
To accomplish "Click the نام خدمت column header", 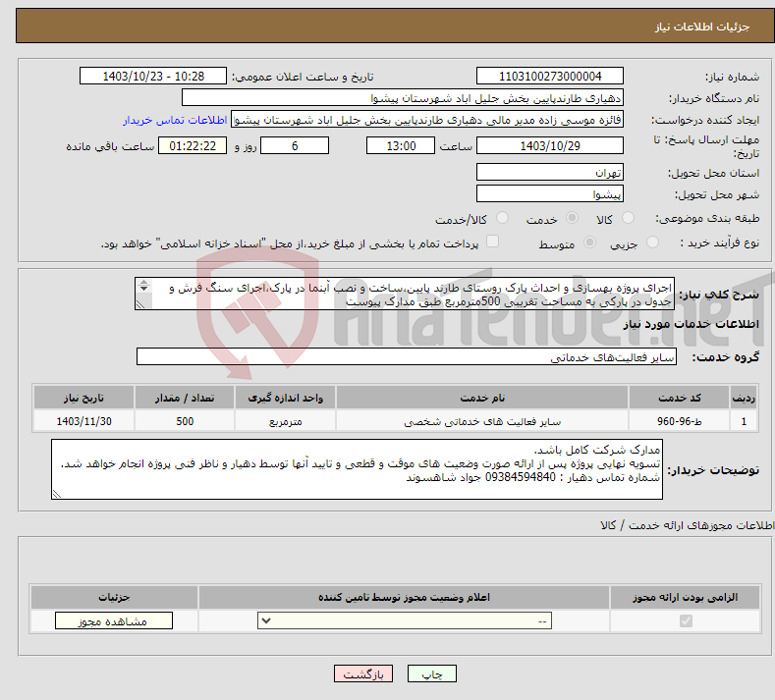I will point(482,398).
